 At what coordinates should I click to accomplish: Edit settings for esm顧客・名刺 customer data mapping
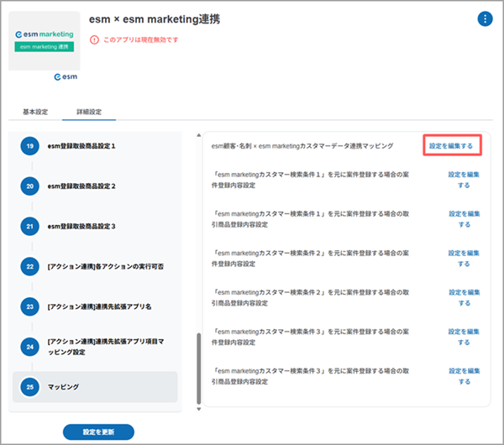(x=451, y=146)
